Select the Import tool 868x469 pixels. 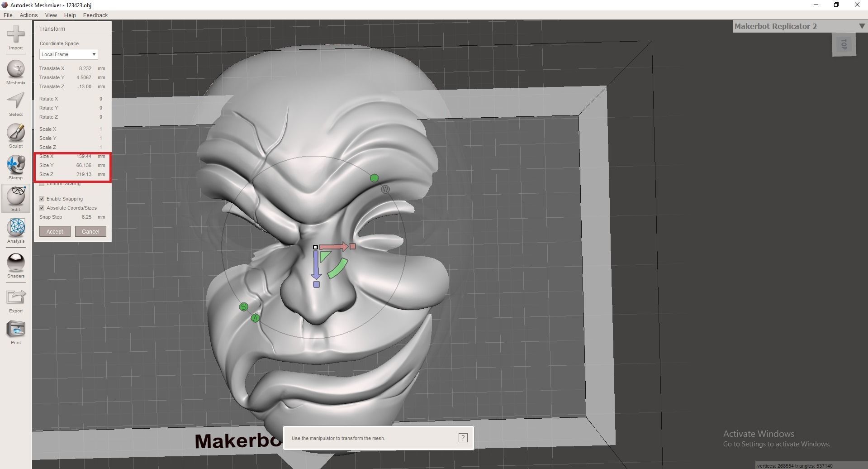click(x=16, y=38)
